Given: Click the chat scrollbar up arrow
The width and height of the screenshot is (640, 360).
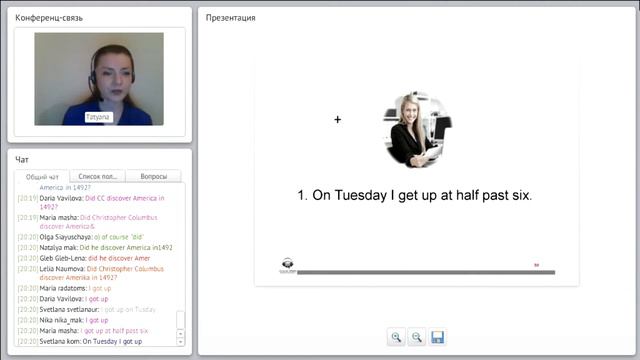Looking at the screenshot, I should click(180, 333).
